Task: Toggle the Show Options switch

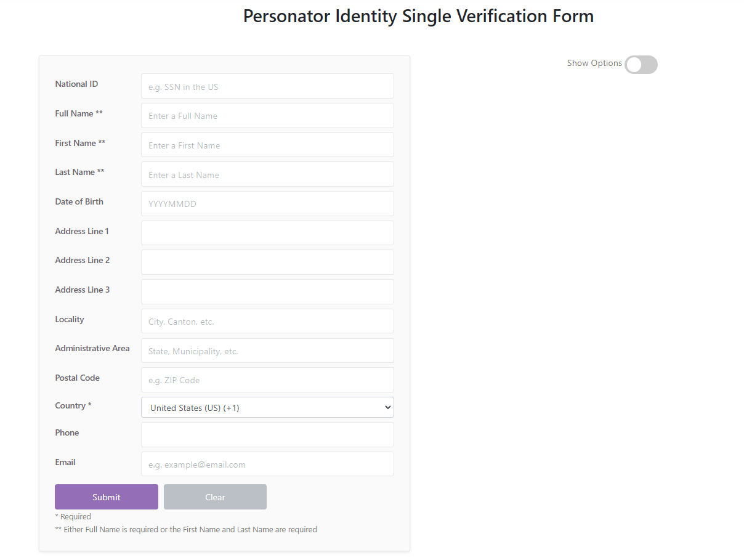Action: click(641, 65)
